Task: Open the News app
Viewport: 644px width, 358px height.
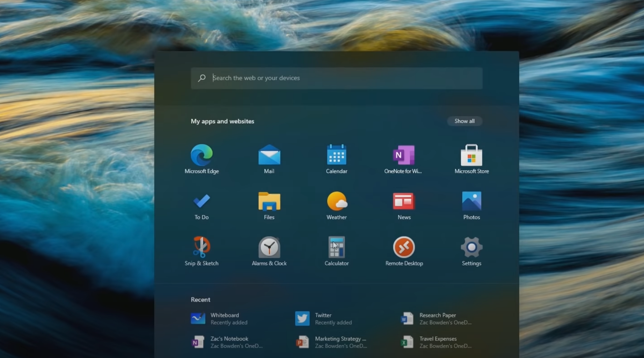Action: [403, 205]
